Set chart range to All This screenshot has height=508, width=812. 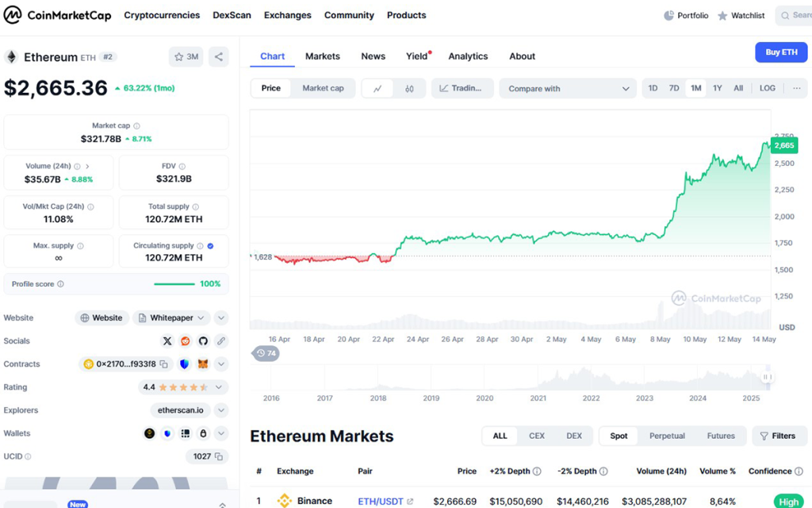(x=738, y=88)
